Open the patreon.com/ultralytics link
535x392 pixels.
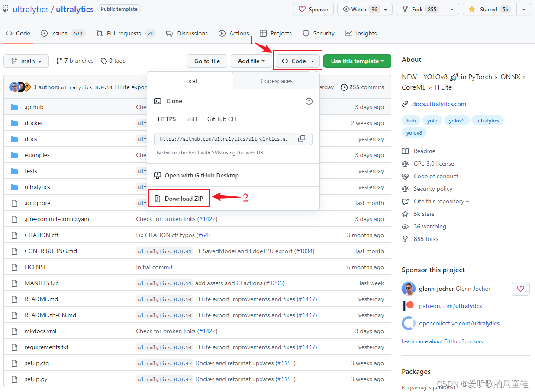[450, 306]
